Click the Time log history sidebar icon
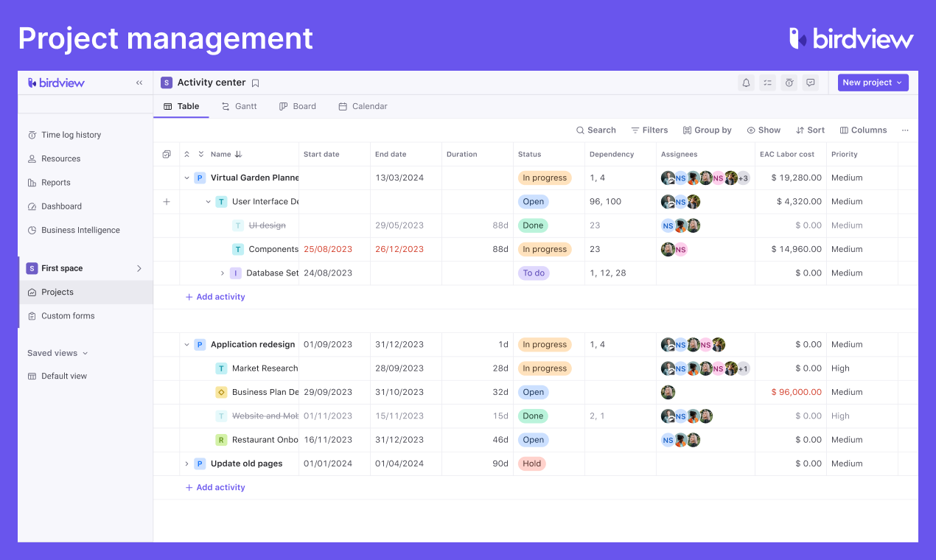The image size is (936, 560). click(x=32, y=135)
